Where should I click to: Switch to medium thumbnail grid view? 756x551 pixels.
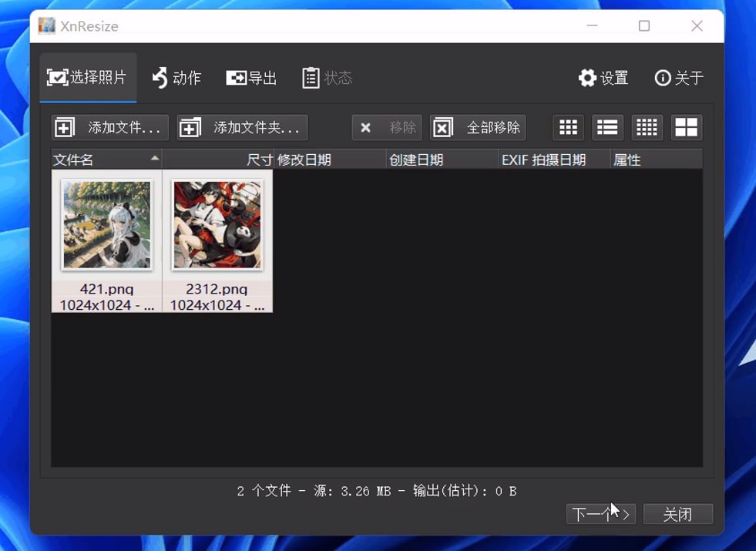click(568, 128)
